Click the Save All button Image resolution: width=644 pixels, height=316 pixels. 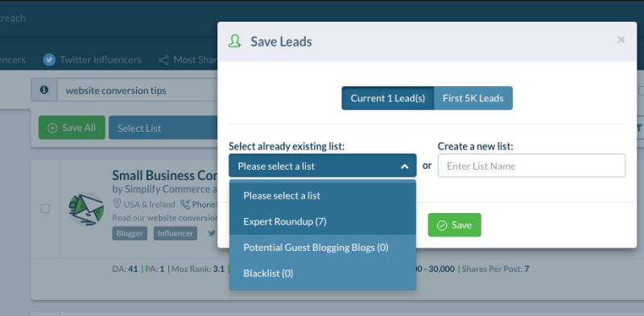pyautogui.click(x=72, y=128)
